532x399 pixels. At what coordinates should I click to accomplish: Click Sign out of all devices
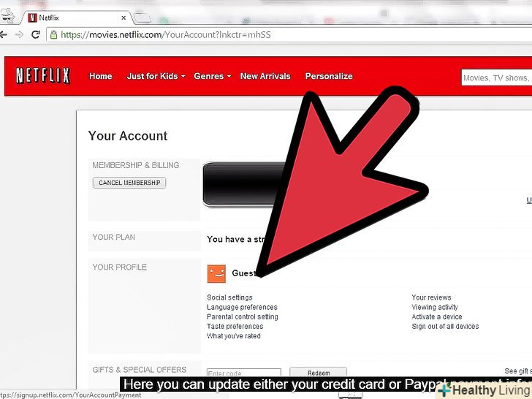click(445, 327)
